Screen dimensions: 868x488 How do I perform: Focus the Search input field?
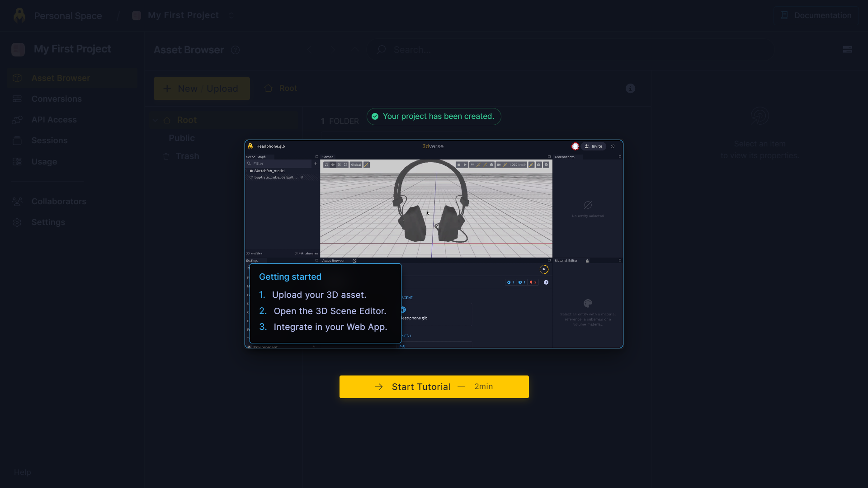[x=570, y=50]
